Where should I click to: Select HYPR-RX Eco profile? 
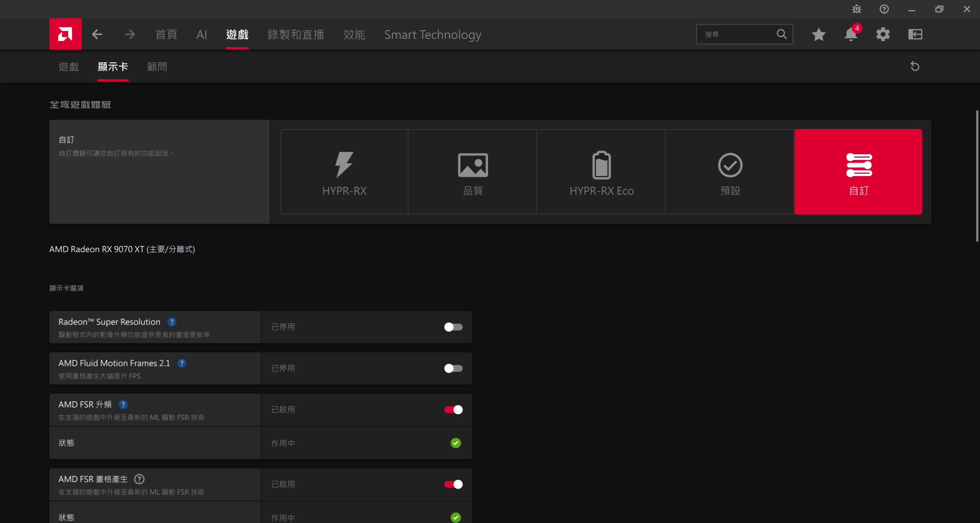point(601,171)
